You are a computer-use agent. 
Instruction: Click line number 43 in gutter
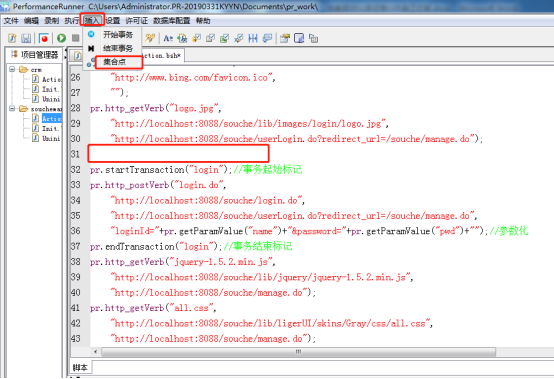tap(76, 339)
